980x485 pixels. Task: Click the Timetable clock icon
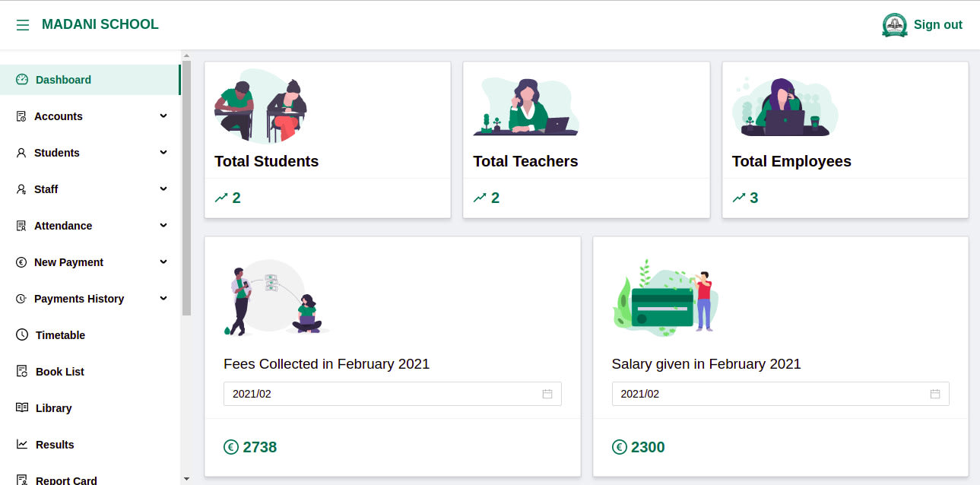(x=22, y=335)
